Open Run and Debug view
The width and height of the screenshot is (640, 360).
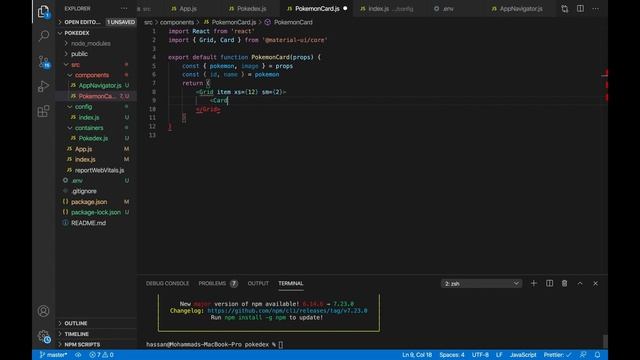pyautogui.click(x=43, y=86)
